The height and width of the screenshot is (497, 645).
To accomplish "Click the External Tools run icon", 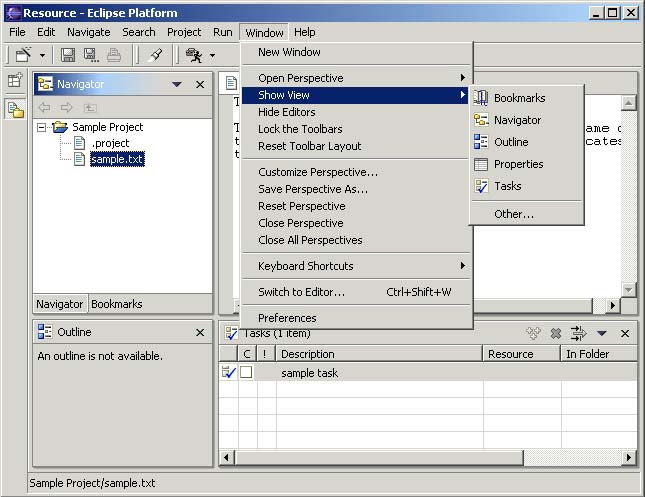I will (194, 55).
